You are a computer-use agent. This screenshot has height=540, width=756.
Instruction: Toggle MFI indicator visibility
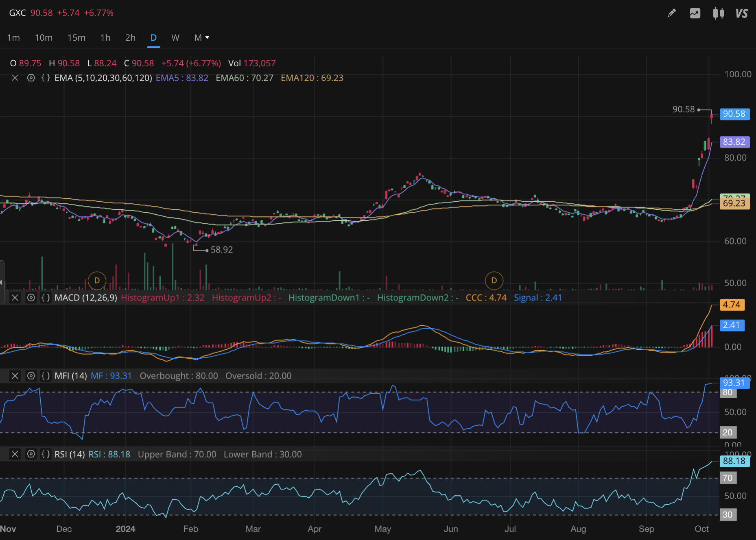pyautogui.click(x=31, y=376)
